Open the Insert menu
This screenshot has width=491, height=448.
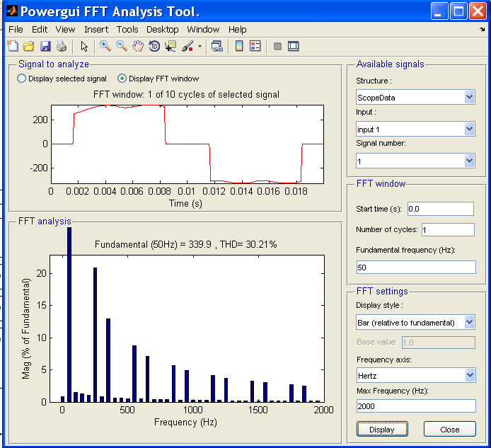pos(96,30)
